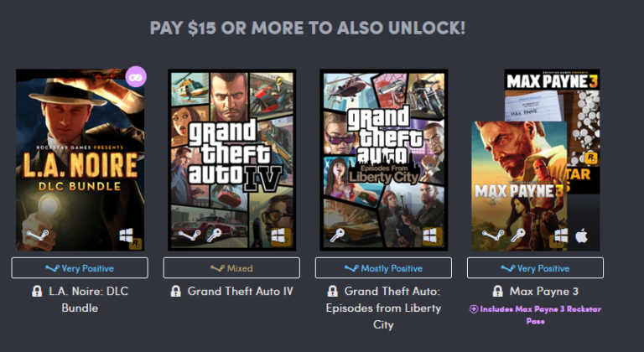Open the Grand Theft Auto IV cover image

point(232,160)
